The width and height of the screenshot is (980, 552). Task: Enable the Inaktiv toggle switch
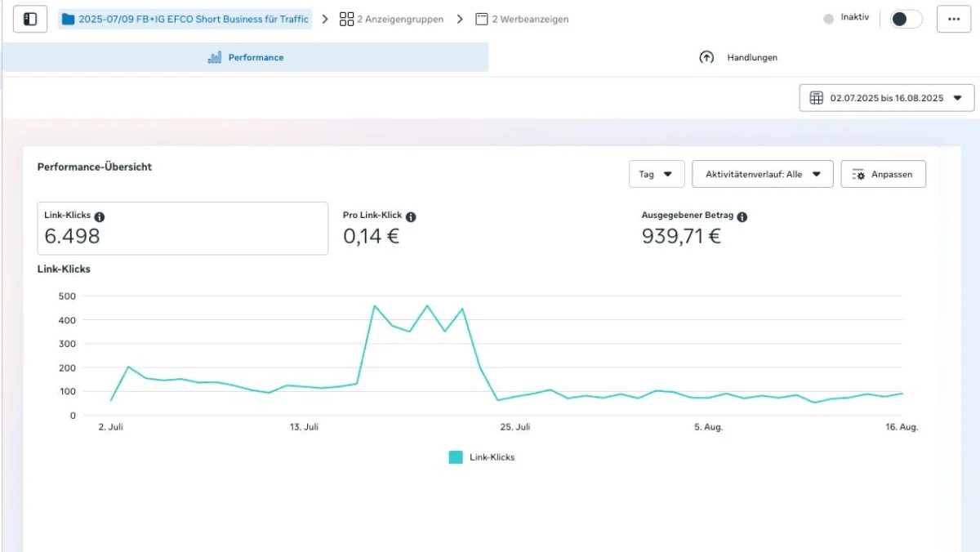click(905, 18)
